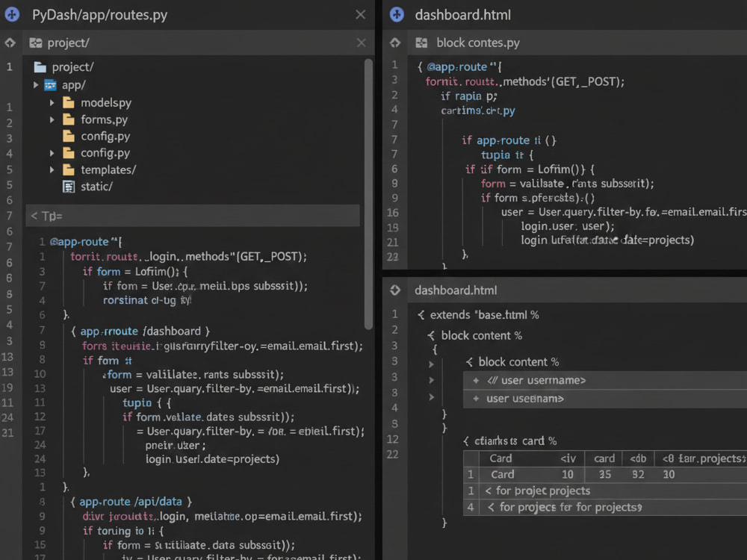Screen dimensions: 747x560
Task: Click the diamond icon beside lower dashboard.html header
Action: point(395,290)
